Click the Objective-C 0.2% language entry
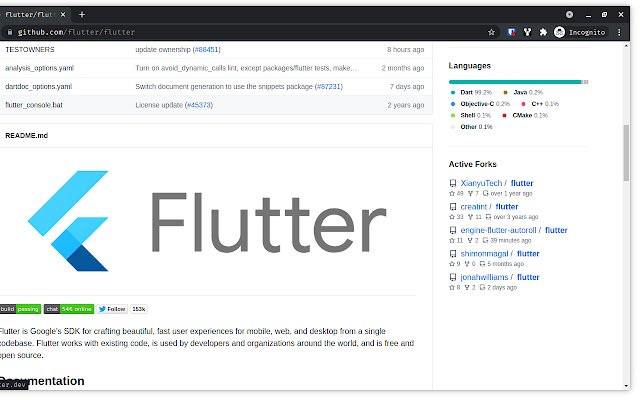 coord(480,104)
